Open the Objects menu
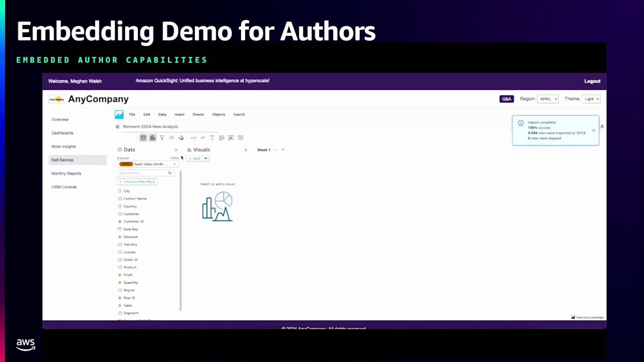Screen dimensions: 644x362 [218, 114]
